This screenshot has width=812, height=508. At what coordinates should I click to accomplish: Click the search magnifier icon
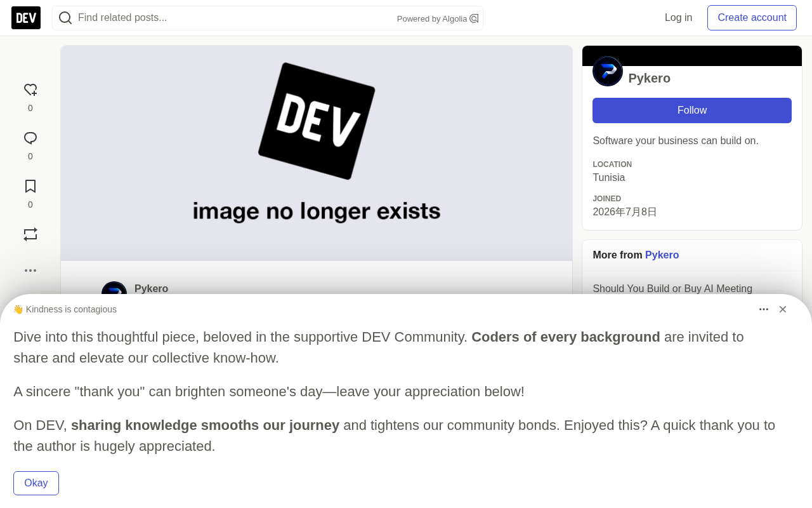click(x=65, y=18)
